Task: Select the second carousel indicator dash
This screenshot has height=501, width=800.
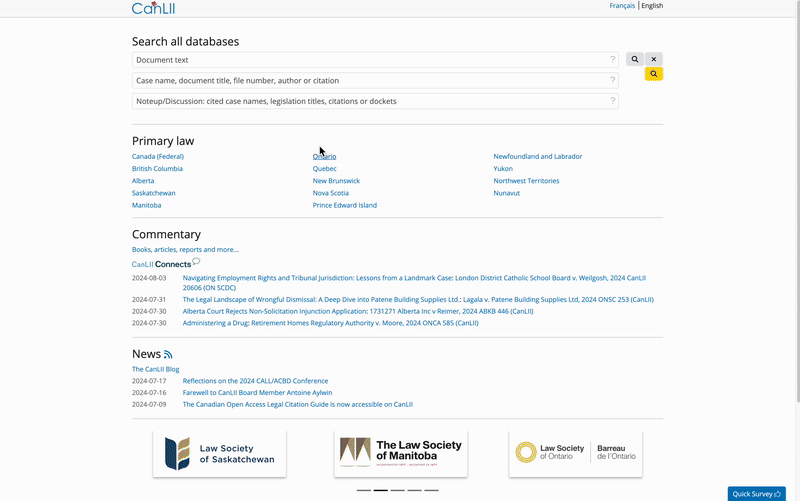Action: coord(381,490)
